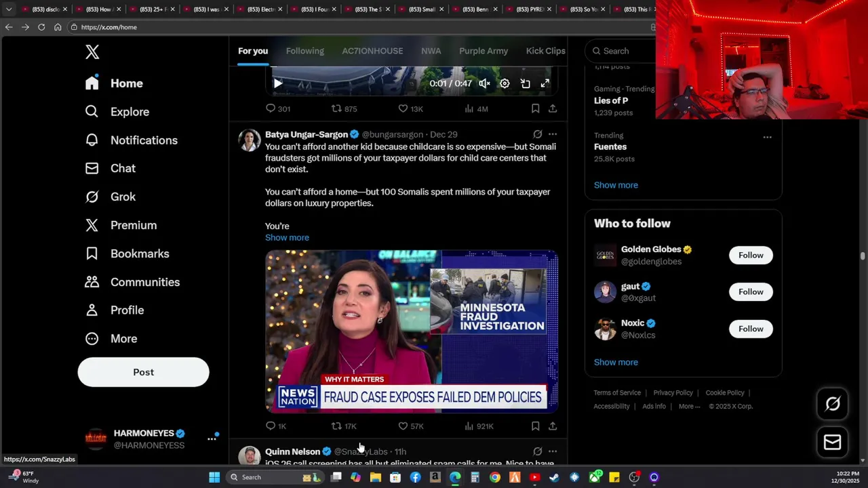Expand the video to fullscreen
Viewport: 868px width, 488px height.
(545, 83)
